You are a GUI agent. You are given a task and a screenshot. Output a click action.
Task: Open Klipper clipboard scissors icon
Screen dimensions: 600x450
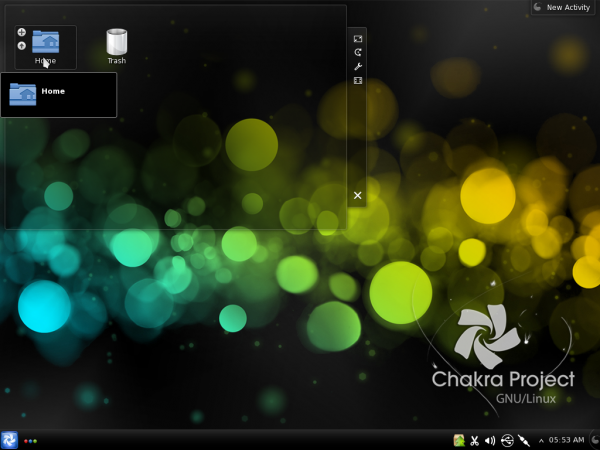[474, 441]
